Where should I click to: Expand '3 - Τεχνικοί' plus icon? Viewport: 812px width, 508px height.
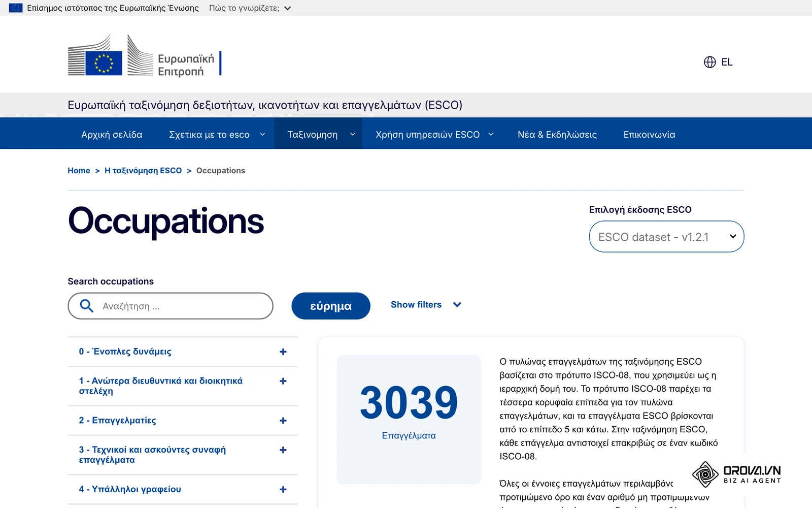[283, 450]
